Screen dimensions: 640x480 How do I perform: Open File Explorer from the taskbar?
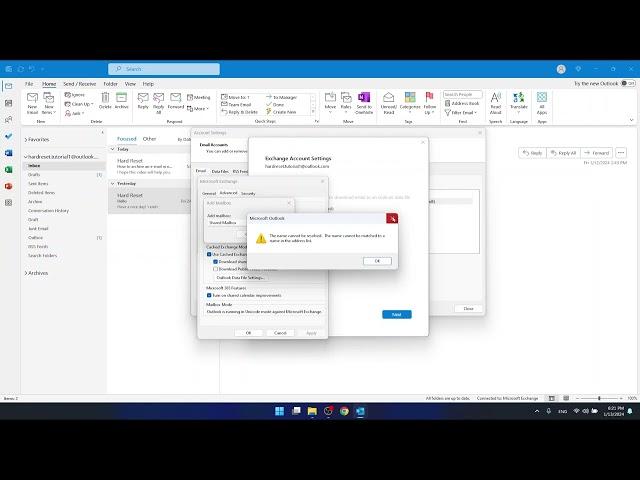coord(312,411)
